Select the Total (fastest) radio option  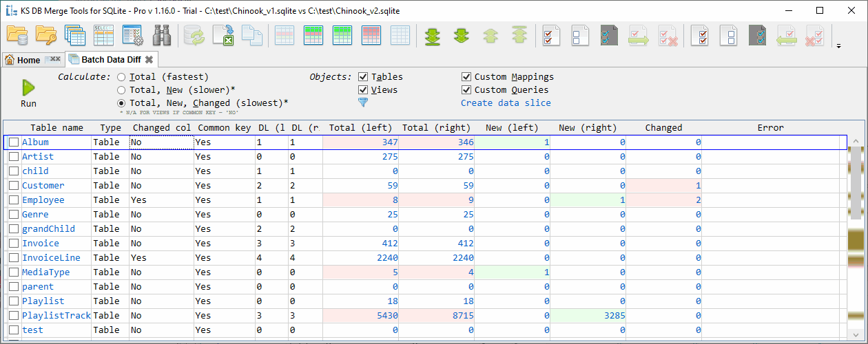(x=121, y=77)
